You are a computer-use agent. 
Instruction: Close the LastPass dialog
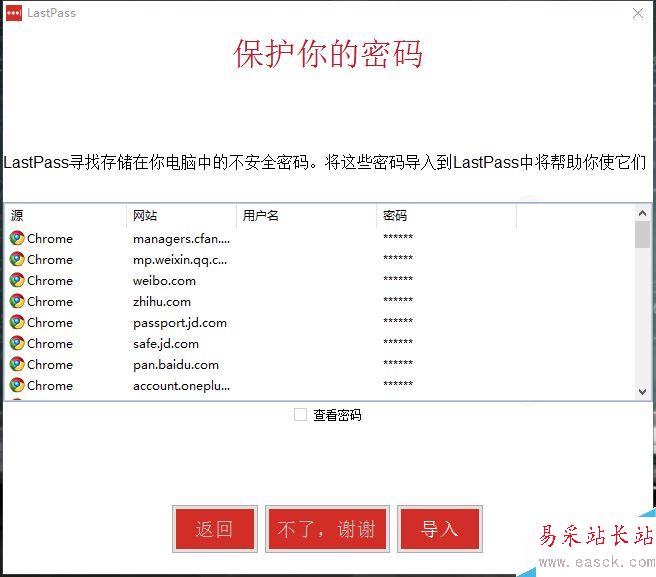[638, 13]
